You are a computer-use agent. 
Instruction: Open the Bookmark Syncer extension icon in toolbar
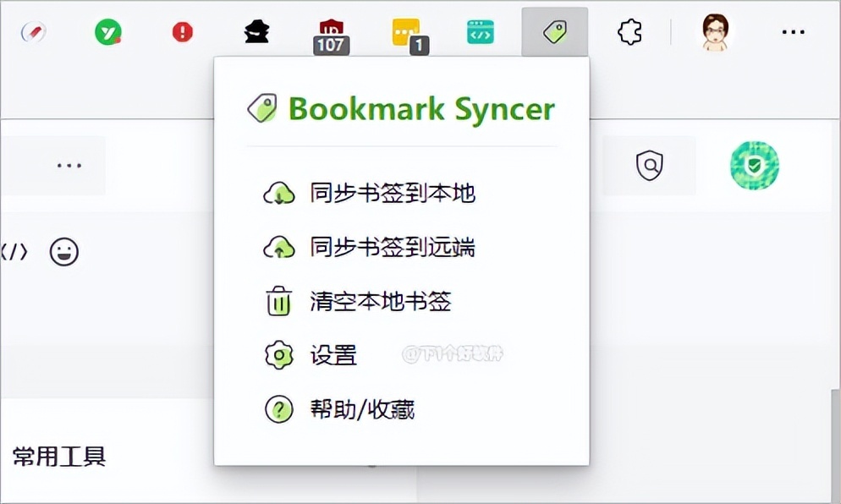[554, 32]
